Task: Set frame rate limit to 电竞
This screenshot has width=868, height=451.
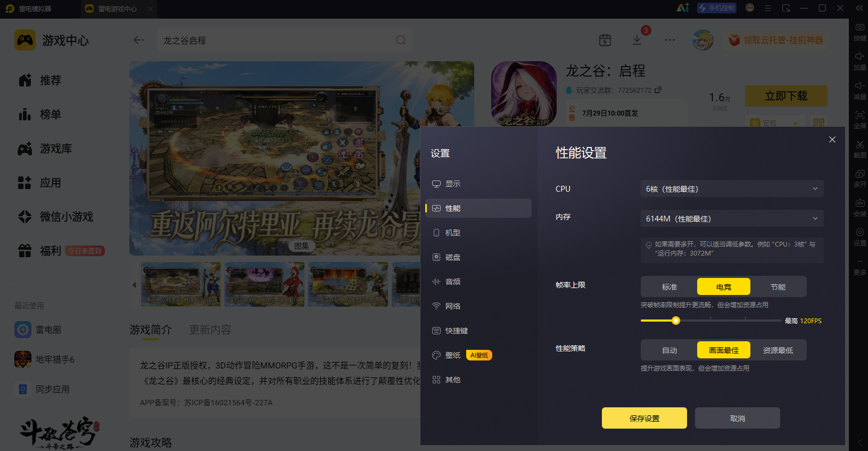Action: coord(724,287)
